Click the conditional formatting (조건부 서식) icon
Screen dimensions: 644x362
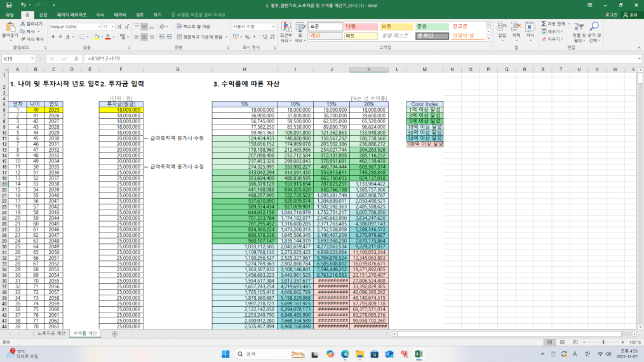coord(286,30)
